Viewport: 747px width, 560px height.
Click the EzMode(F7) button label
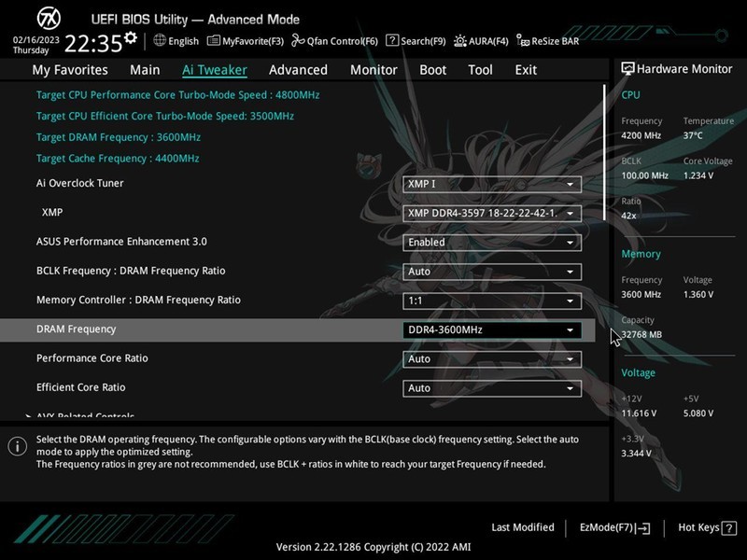click(606, 527)
